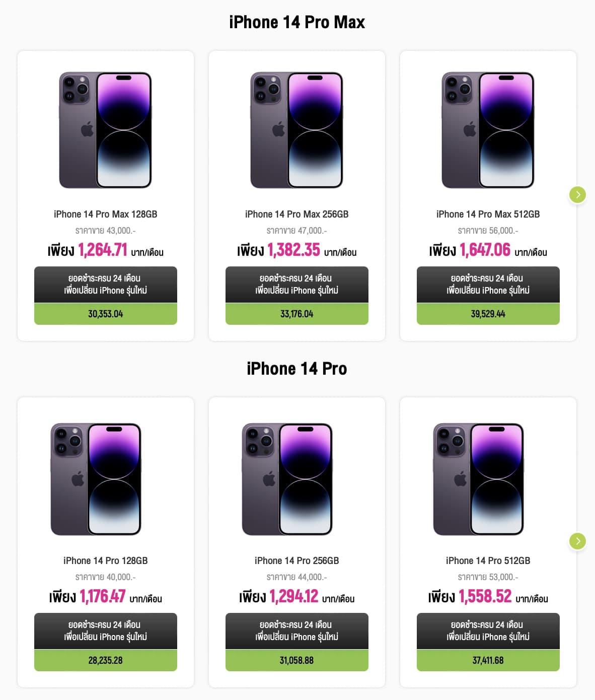Image resolution: width=595 pixels, height=700 pixels.
Task: Click next arrow in iPhone 14 Pro carousel
Action: [577, 541]
